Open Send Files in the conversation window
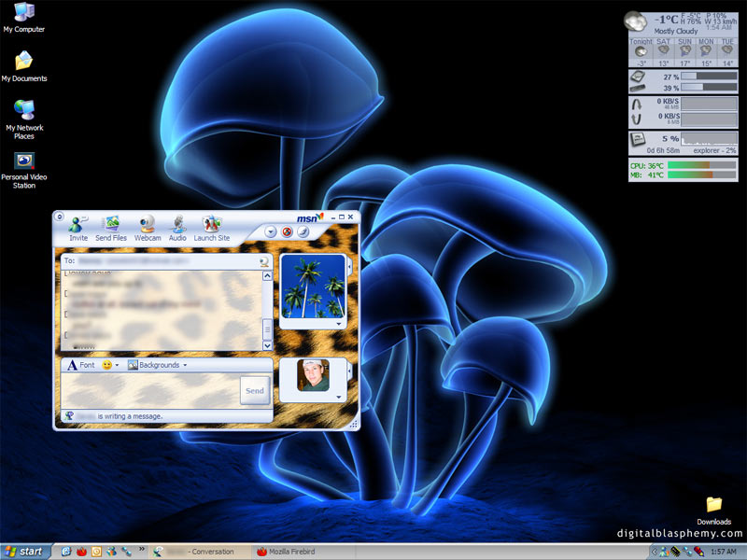 (111, 225)
